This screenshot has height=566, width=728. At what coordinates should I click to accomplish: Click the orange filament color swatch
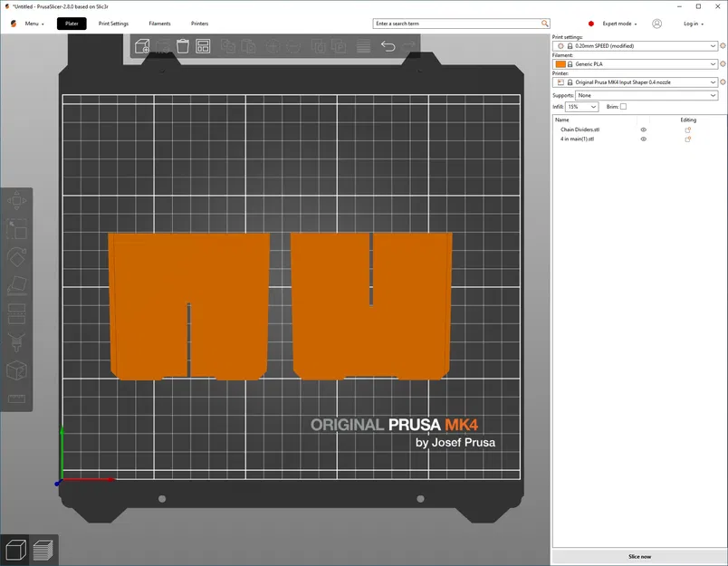560,64
